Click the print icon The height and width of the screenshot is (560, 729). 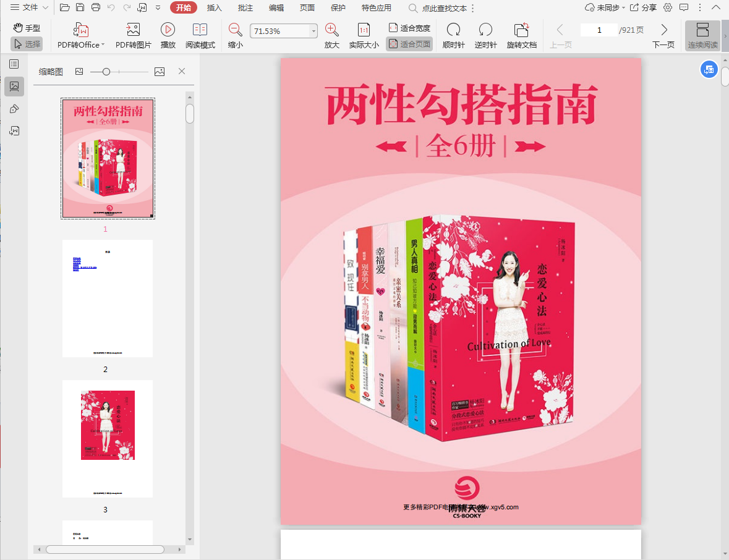[x=96, y=7]
